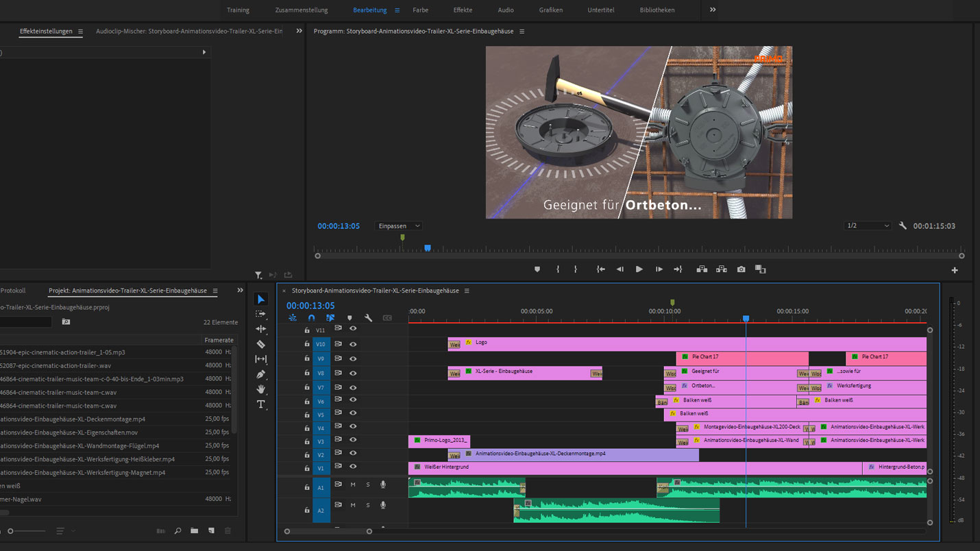
Task: Switch to Farbe workspace
Action: coord(420,10)
